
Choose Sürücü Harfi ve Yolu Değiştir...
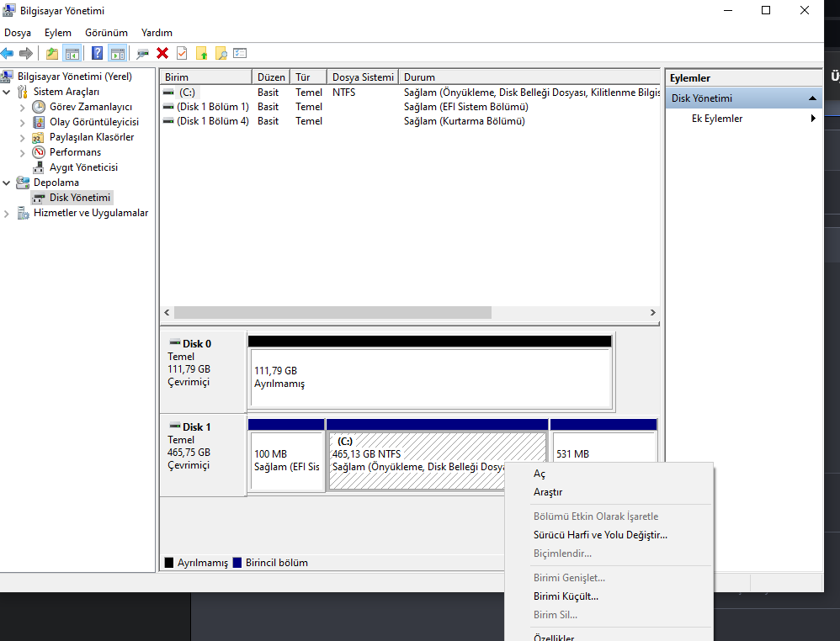point(609,535)
